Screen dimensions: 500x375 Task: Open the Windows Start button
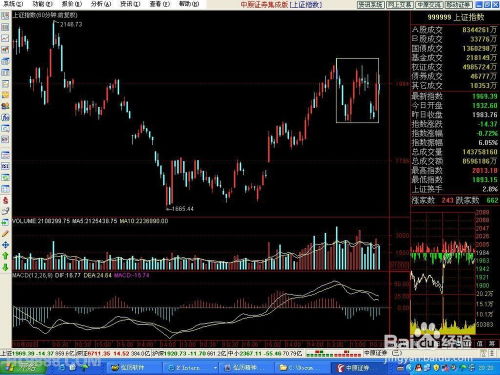tap(23, 367)
